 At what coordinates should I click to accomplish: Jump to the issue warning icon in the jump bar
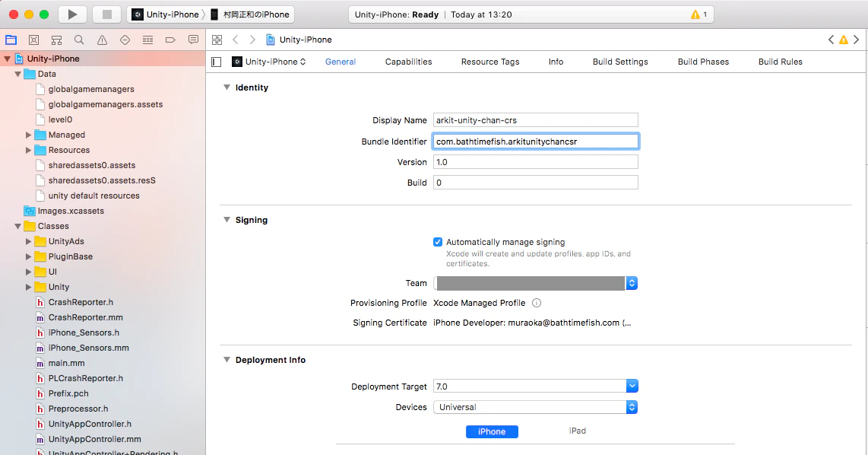click(x=844, y=40)
